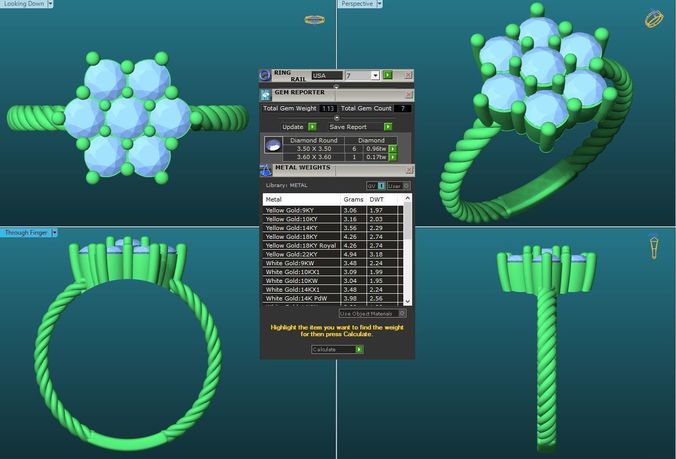
Task: Click the Calculate button
Action: (337, 350)
